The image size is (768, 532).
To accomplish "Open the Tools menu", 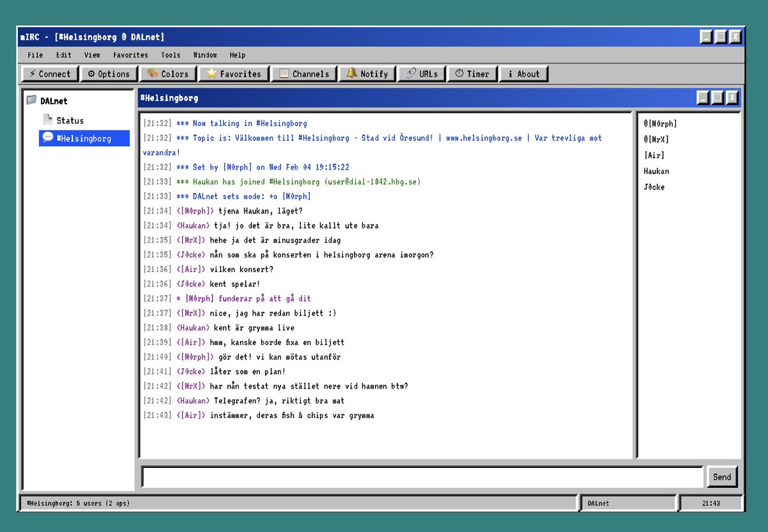I will [x=171, y=55].
